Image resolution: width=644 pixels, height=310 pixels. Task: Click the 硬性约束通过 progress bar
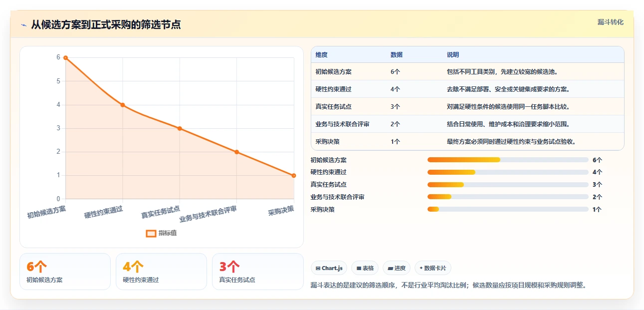click(x=508, y=172)
